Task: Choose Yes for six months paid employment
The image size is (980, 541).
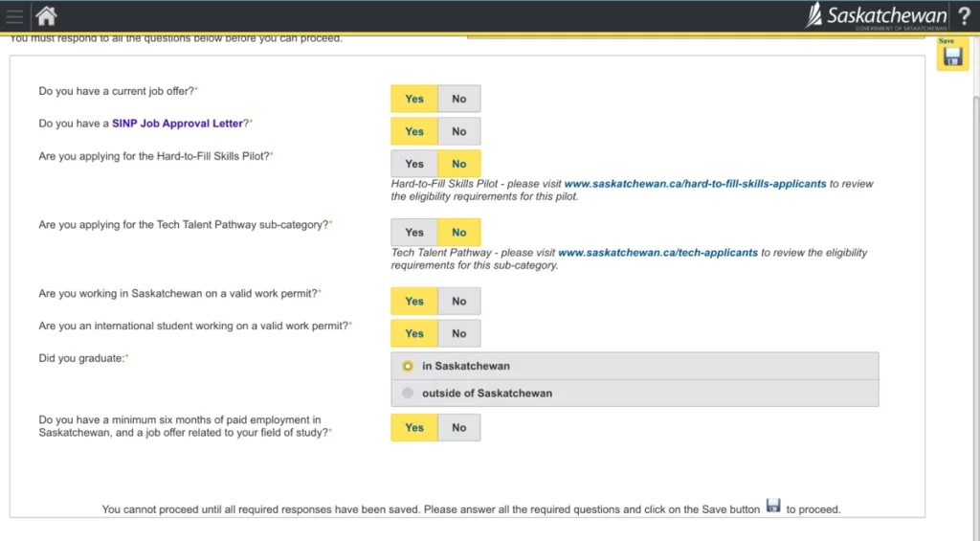Action: 414,428
